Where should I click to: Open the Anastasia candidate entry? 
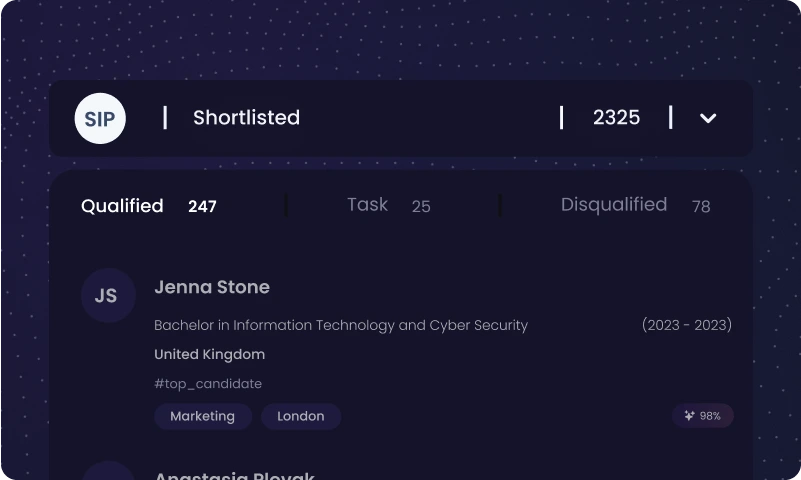pyautogui.click(x=234, y=475)
